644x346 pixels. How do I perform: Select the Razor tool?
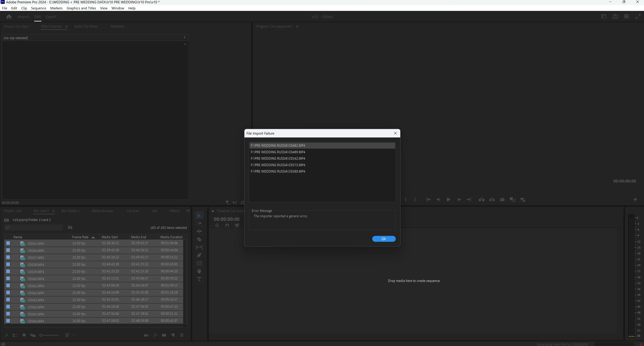[x=199, y=239]
